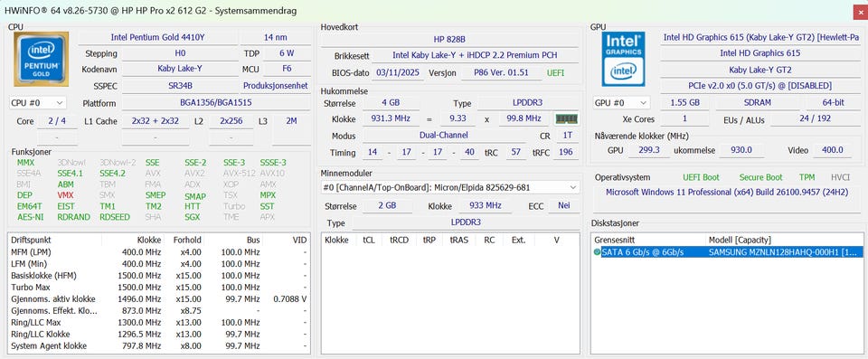Select the Turbo Max row

[158, 287]
